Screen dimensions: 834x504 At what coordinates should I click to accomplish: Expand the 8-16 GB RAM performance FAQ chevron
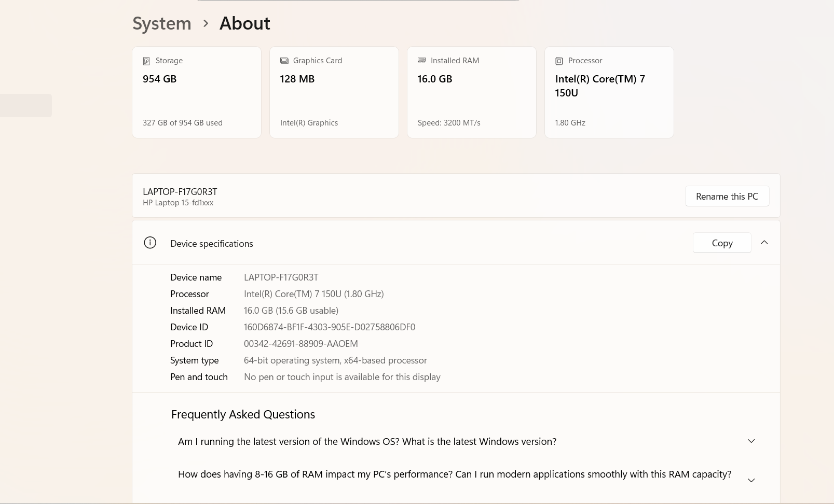click(751, 480)
